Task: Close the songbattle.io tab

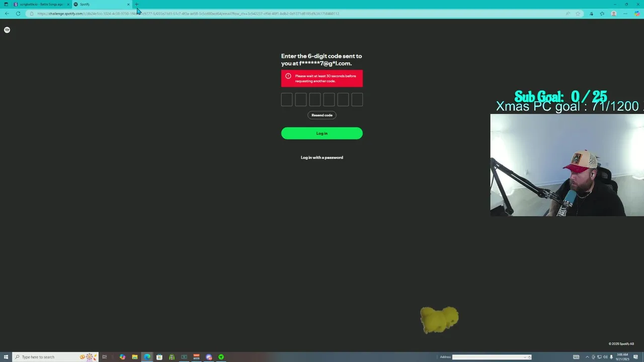Action: [x=68, y=4]
